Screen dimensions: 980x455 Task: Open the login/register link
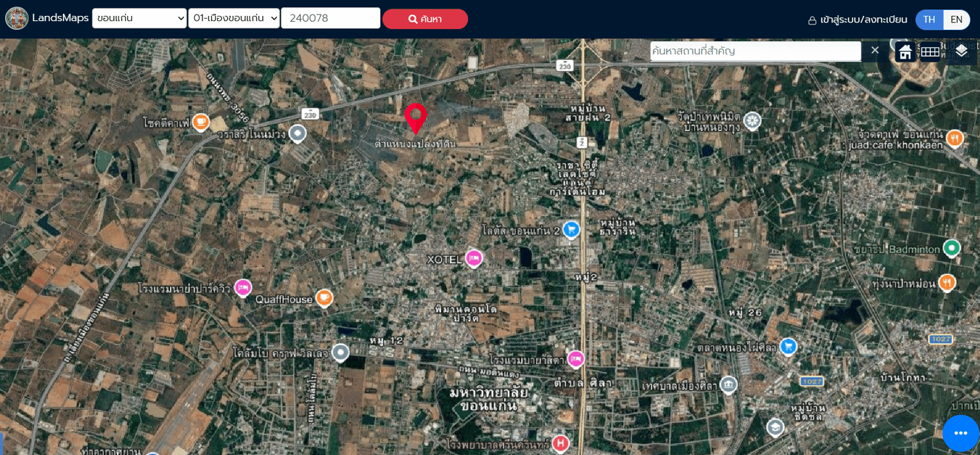(x=857, y=20)
